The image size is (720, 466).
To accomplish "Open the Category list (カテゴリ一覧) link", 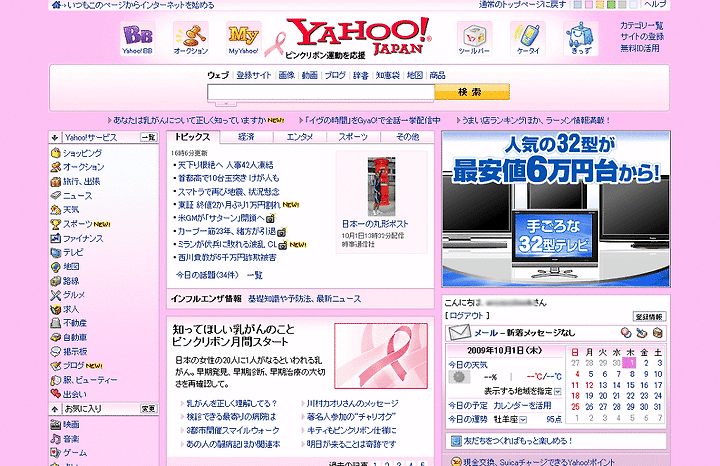I will click(641, 26).
